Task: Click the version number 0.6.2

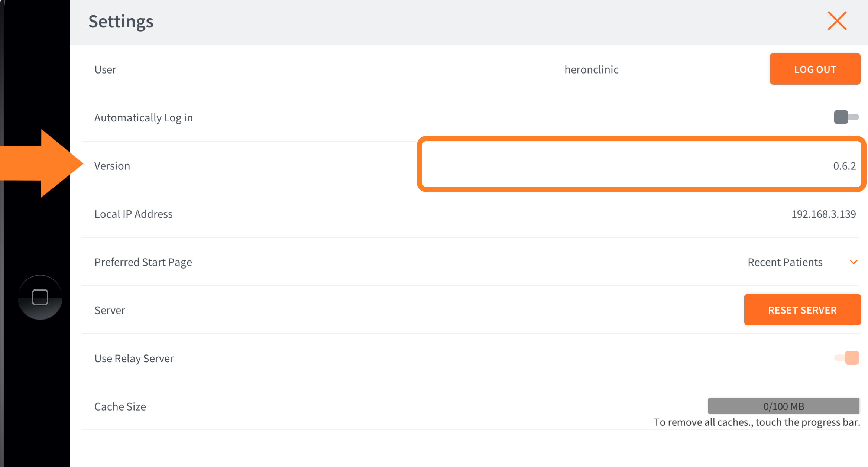Action: [x=844, y=166]
